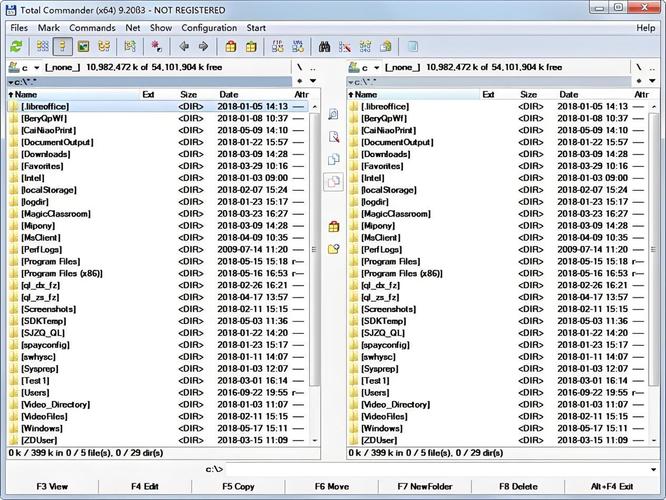Open the Synchronize directories toolbar icon
666x500 pixels.
365,46
